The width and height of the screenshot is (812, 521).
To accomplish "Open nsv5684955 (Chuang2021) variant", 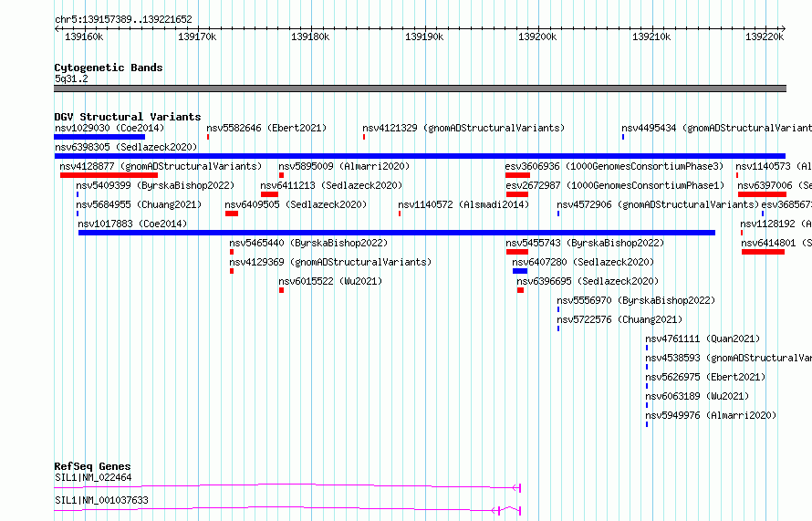I will [139, 204].
